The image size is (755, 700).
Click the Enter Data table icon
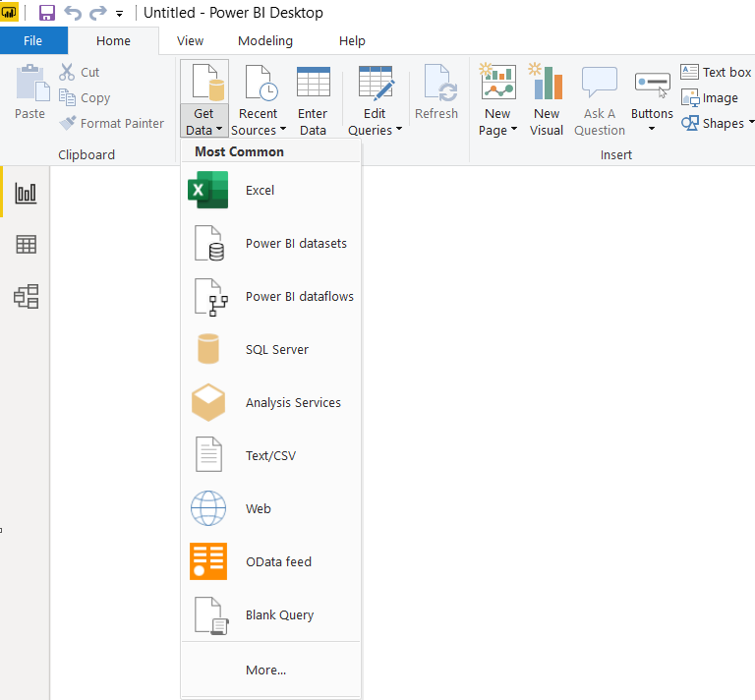314,83
